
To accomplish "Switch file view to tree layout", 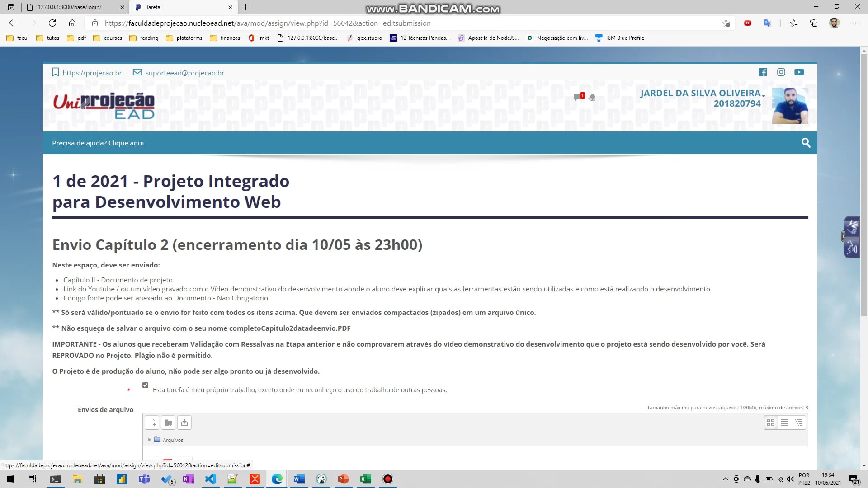I will (799, 422).
